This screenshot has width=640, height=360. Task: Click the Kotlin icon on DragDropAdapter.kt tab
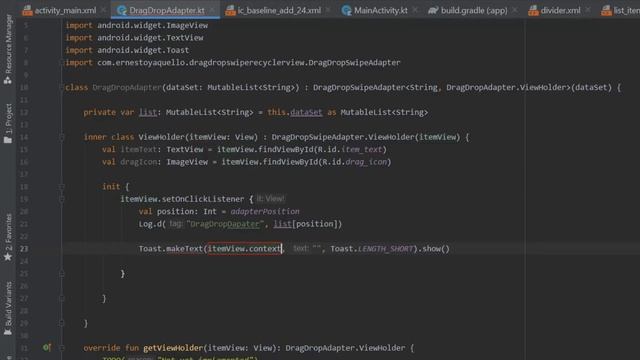122,10
